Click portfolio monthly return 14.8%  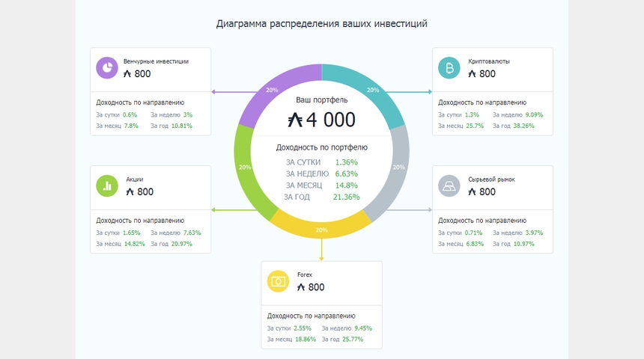coord(346,185)
